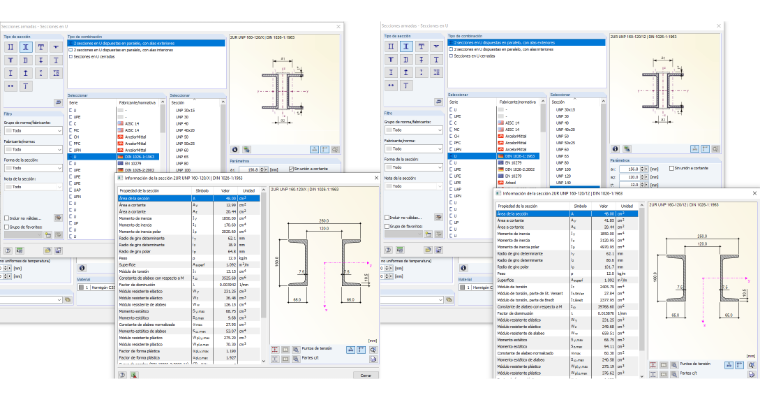Click the return arrow icon under section types, right dialog

coord(439,101)
